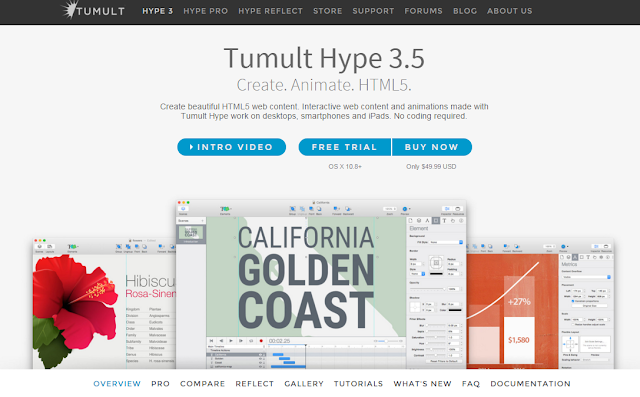Open the Hype 3 navigation item
Image resolution: width=640 pixels, height=397 pixels.
158,11
